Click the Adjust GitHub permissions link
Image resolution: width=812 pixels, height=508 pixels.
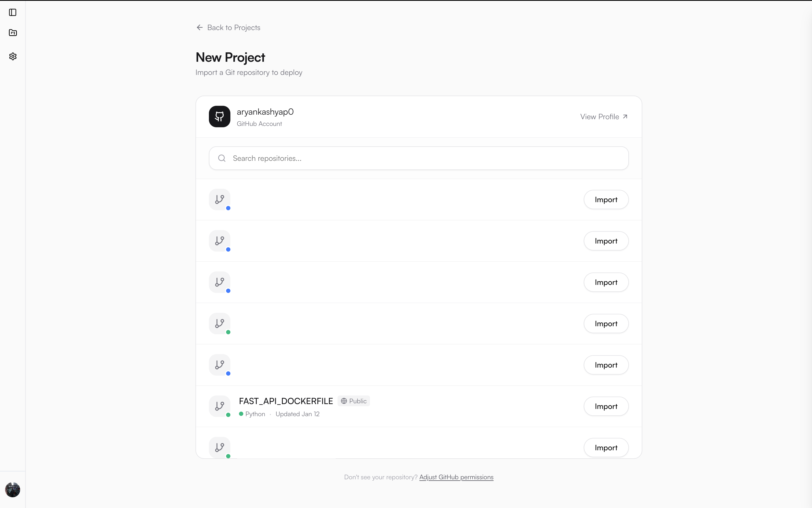pyautogui.click(x=456, y=477)
